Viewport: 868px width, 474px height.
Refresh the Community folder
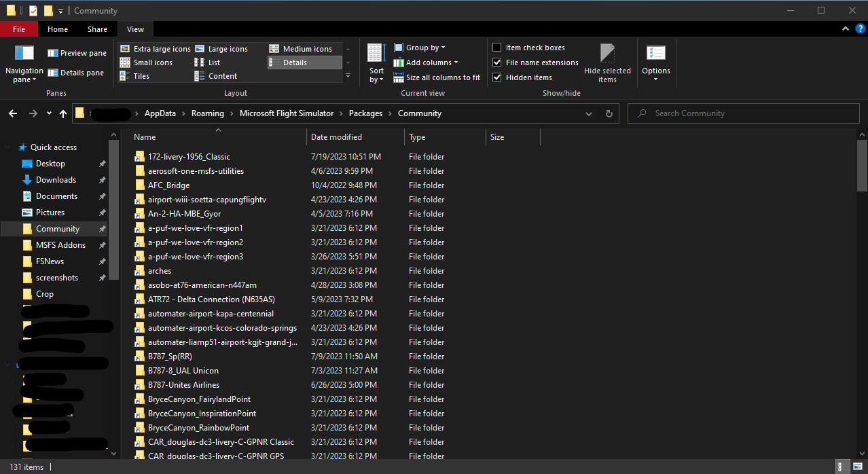tap(609, 113)
